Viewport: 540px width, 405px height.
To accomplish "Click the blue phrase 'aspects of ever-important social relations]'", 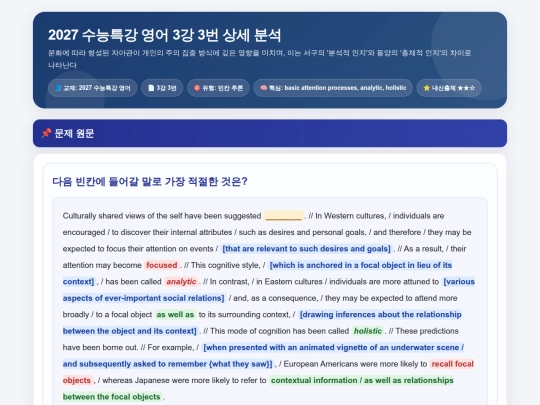I will click(x=144, y=298).
